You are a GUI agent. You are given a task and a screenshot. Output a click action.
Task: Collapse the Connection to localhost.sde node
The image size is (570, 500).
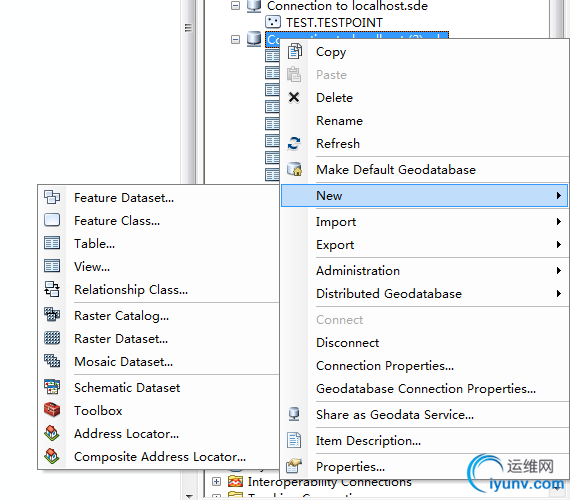click(235, 6)
